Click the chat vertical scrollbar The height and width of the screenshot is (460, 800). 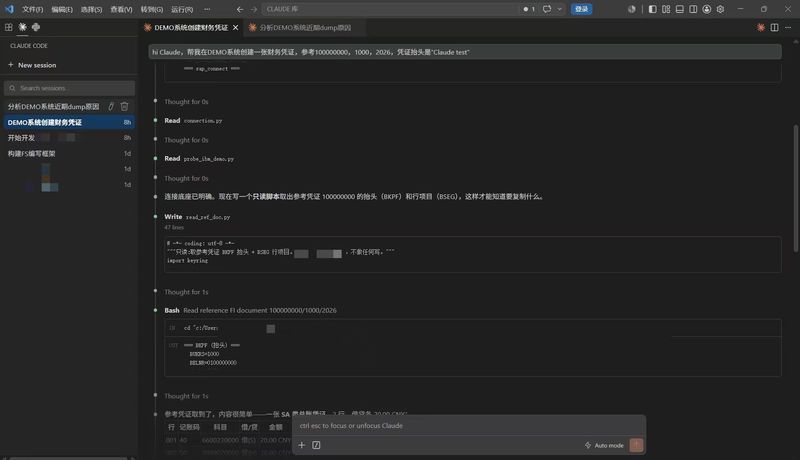(795, 188)
